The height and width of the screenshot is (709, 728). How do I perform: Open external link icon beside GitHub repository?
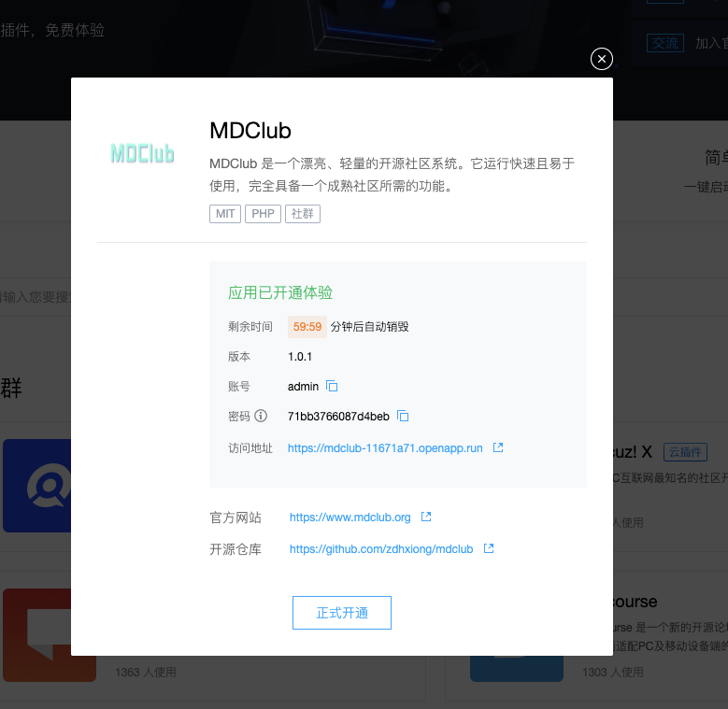coord(489,548)
